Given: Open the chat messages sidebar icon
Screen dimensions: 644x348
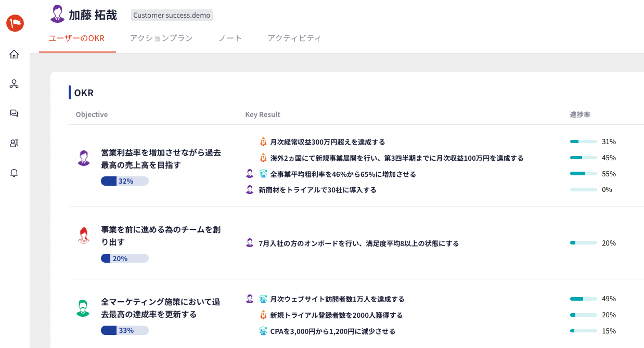Looking at the screenshot, I should coord(15,113).
